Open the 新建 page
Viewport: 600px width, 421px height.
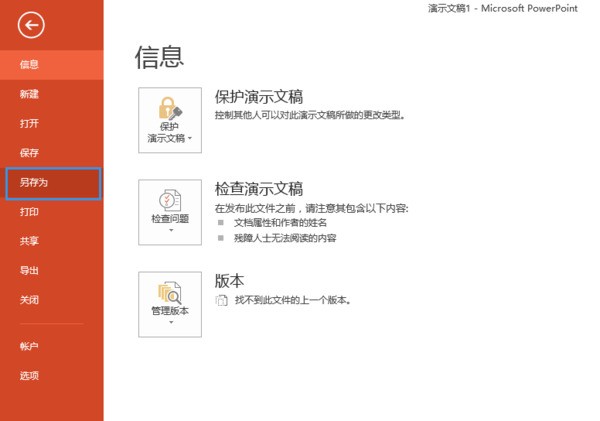[30, 94]
